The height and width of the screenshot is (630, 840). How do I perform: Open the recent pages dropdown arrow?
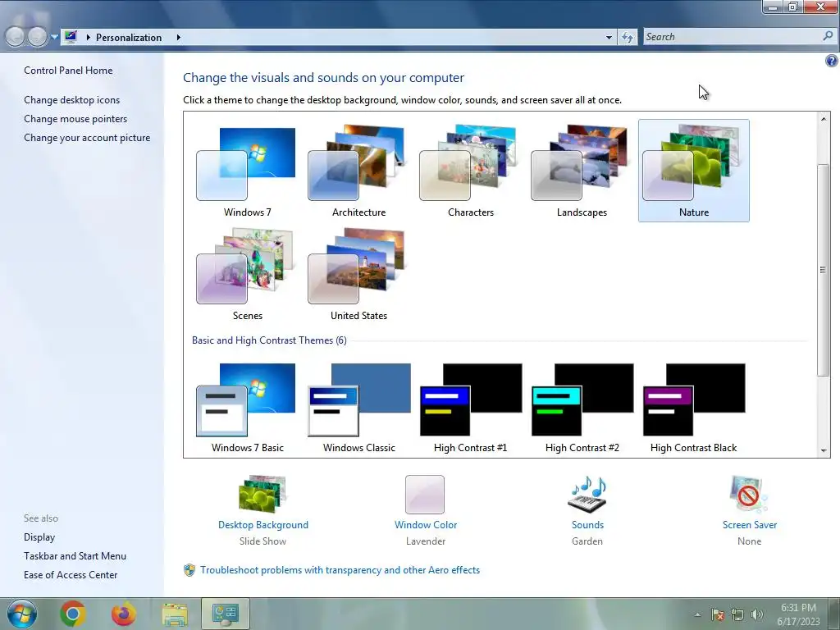54,37
